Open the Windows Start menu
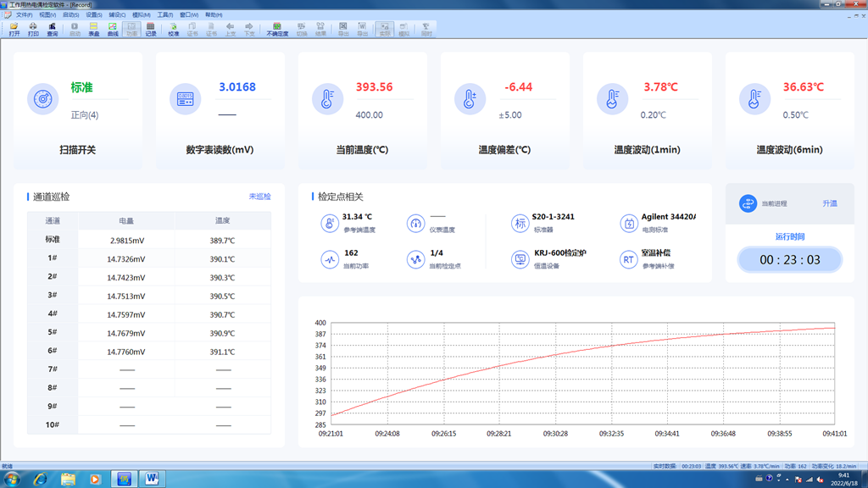Viewport: 868px width, 488px height. coord(12,480)
